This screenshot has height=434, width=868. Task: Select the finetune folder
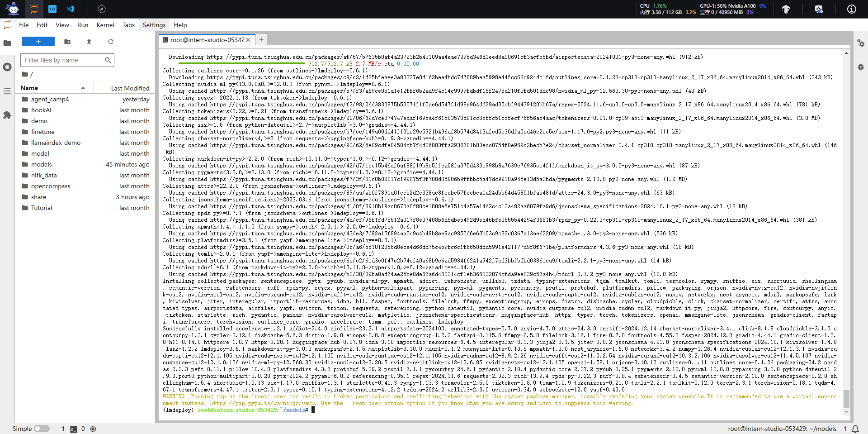tap(85, 132)
